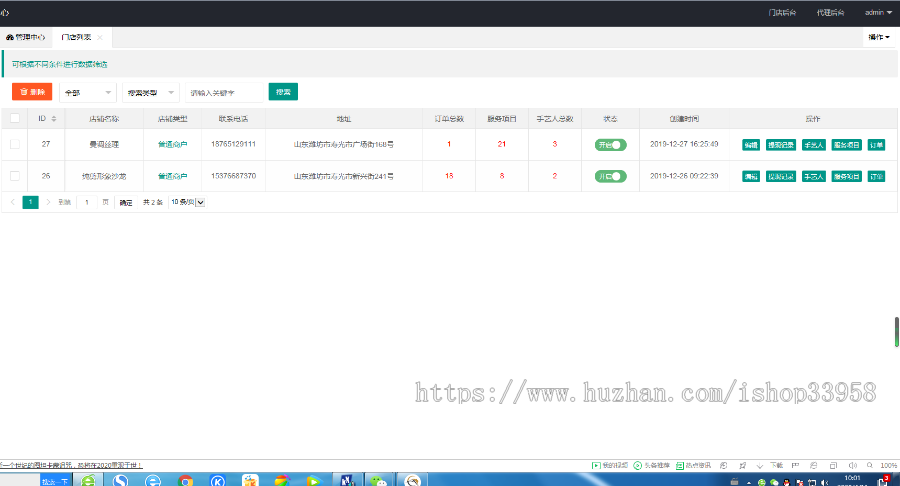This screenshot has height=486, width=900.
Task: Click the green vertical scrollbar handle
Action: [x=897, y=332]
